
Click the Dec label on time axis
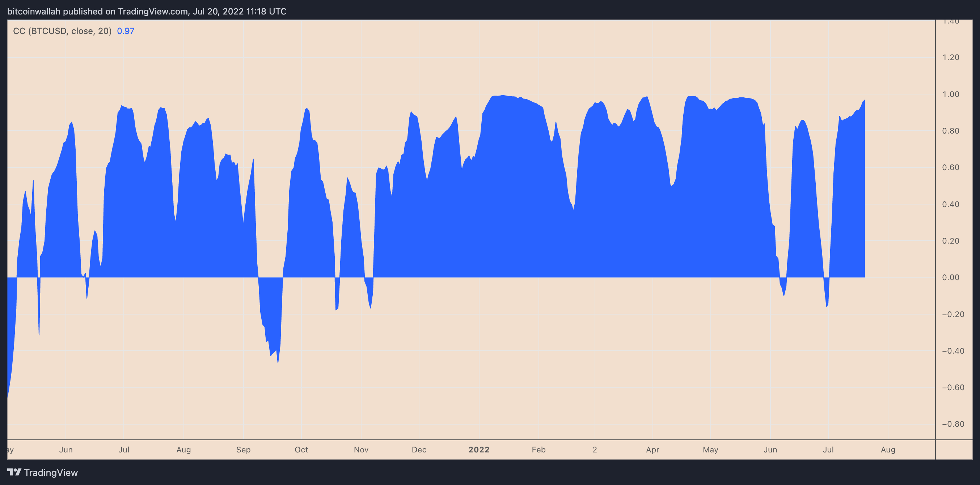(418, 450)
